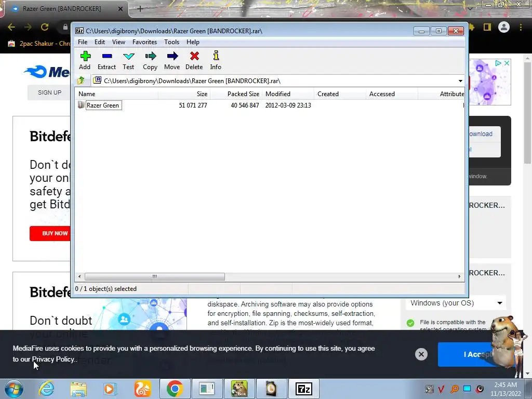Viewport: 532px width, 399px height.
Task: Expand the address path dropdown arrow
Action: [460, 81]
